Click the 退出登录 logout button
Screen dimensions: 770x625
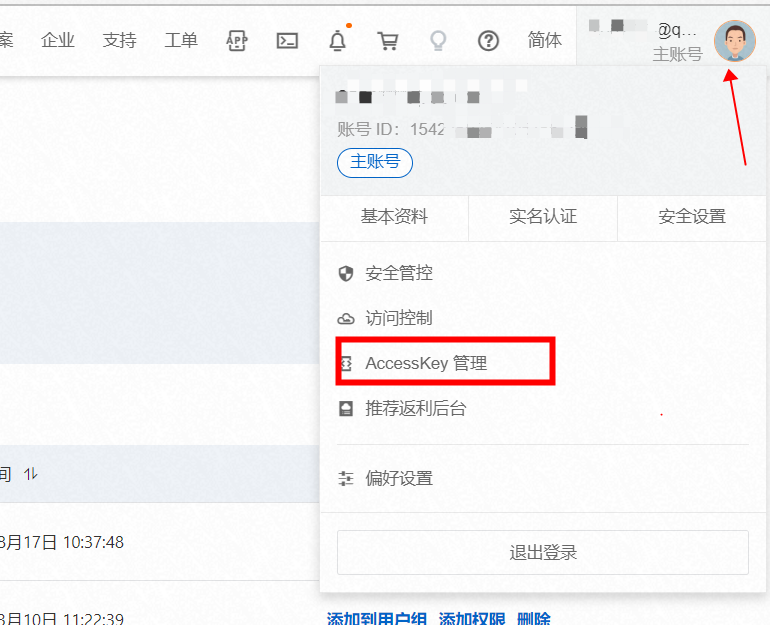click(543, 552)
